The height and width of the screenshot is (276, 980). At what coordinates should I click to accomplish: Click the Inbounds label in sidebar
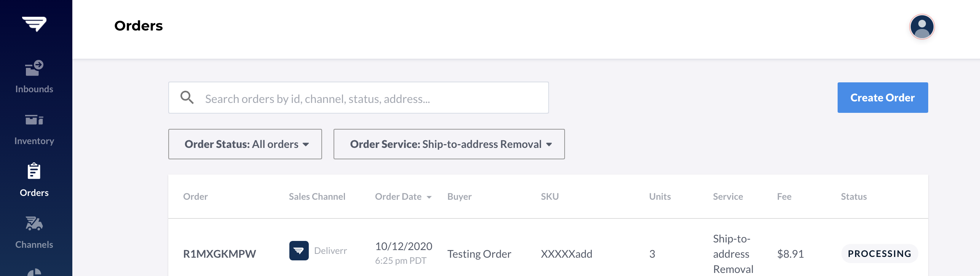[x=34, y=89]
